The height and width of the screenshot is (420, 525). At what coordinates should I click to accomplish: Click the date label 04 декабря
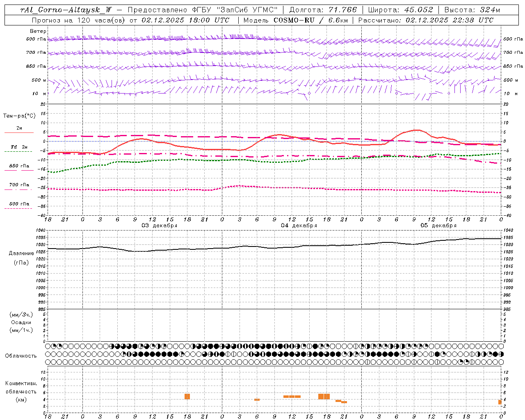(299, 226)
